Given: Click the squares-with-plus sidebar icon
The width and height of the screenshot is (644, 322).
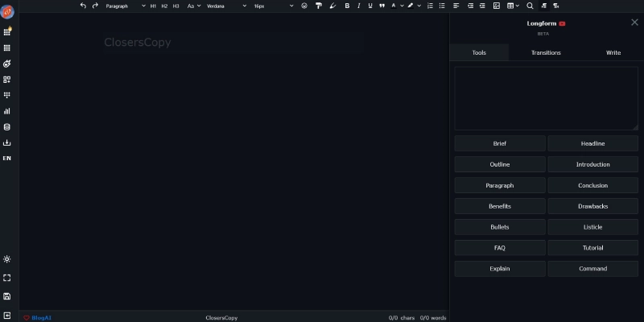Looking at the screenshot, I should [7, 80].
